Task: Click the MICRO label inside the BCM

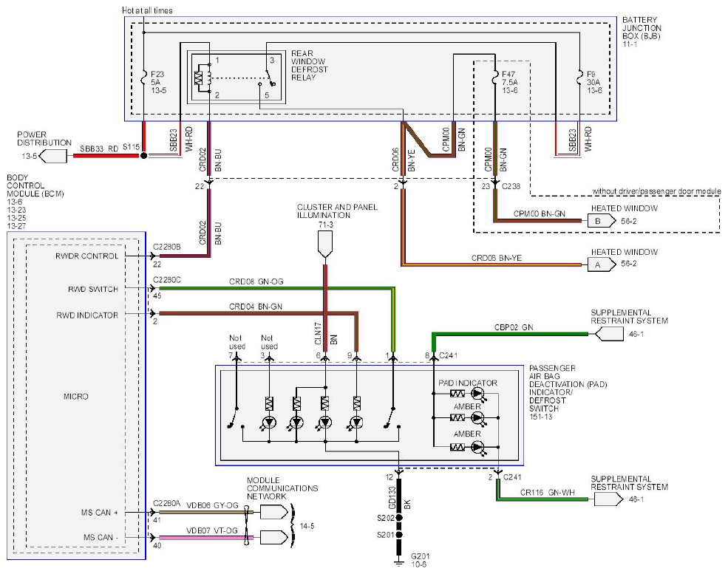Action: [75, 396]
